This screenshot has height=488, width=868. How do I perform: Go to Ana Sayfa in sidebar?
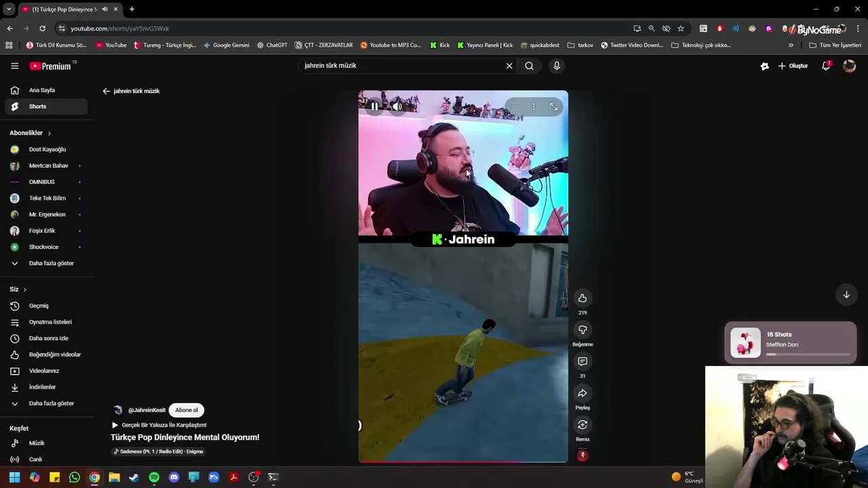46,90
